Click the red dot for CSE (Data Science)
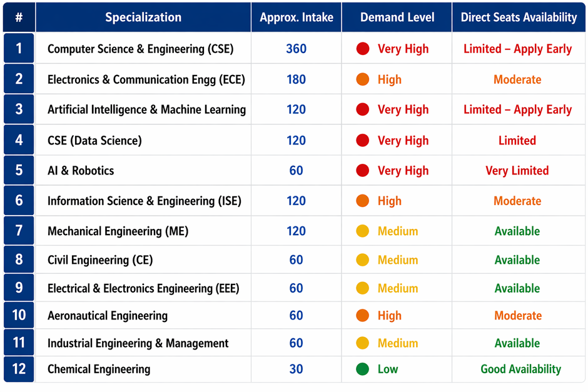 pos(362,141)
